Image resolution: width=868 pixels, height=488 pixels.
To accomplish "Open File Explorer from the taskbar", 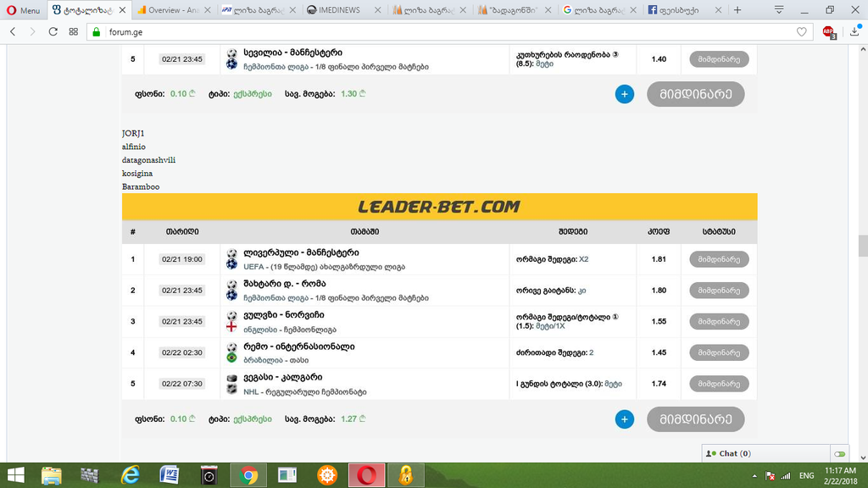I will 52,475.
